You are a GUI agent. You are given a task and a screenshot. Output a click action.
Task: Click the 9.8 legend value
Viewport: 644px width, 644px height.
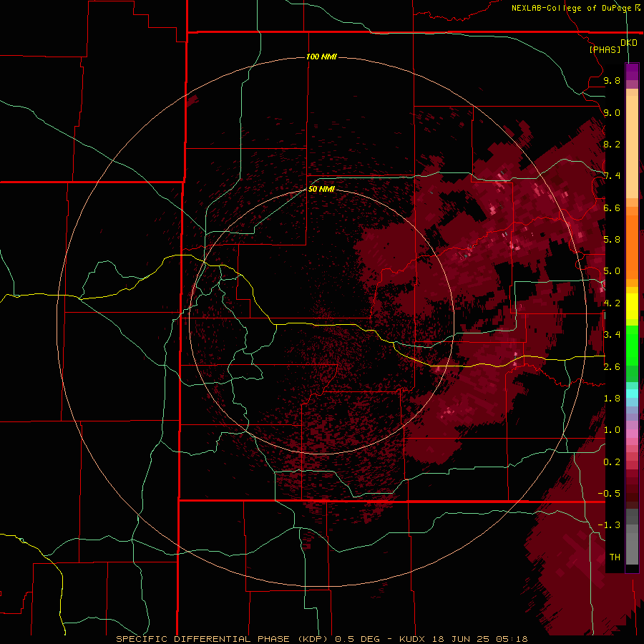click(612, 80)
